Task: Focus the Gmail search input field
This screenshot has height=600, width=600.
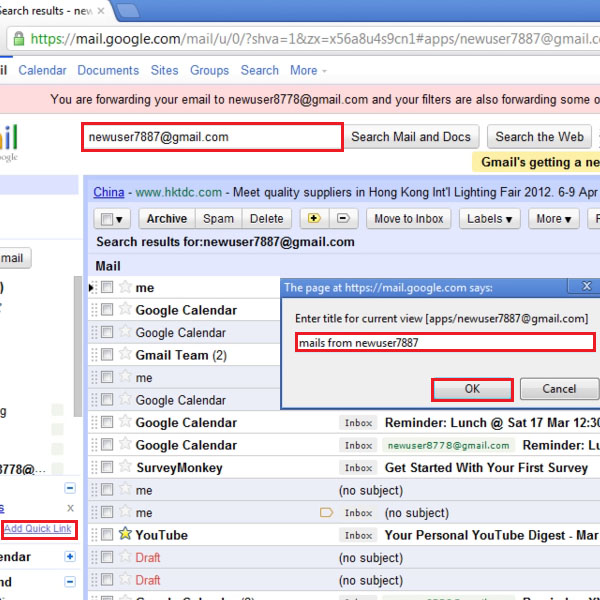Action: tap(212, 137)
